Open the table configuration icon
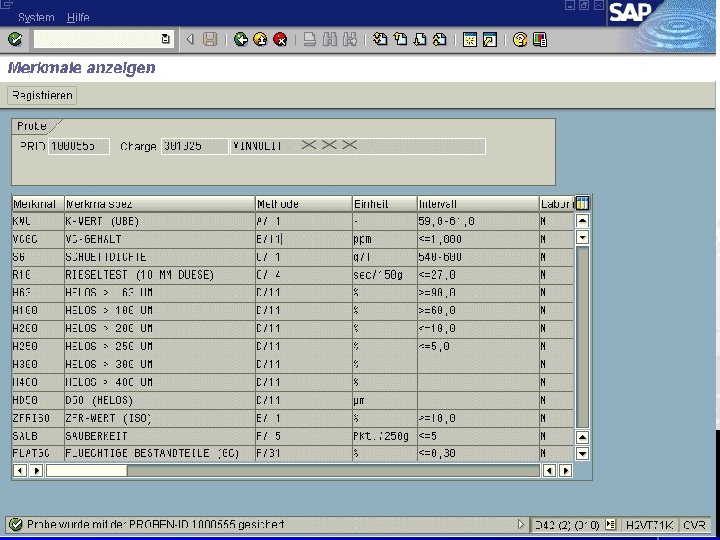The width and height of the screenshot is (720, 540). tap(582, 203)
